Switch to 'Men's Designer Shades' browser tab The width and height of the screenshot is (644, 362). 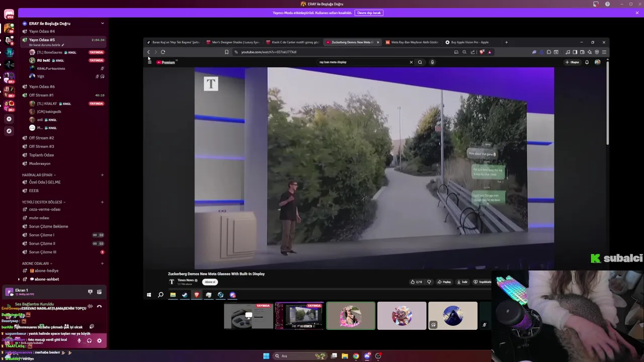point(235,42)
